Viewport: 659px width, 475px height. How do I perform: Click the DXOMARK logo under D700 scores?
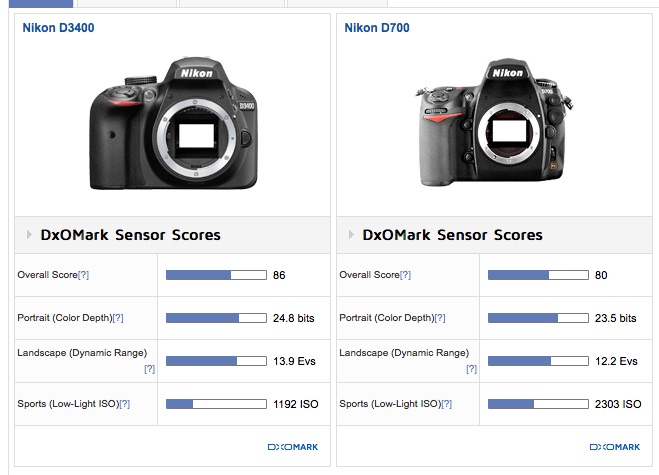[615, 447]
